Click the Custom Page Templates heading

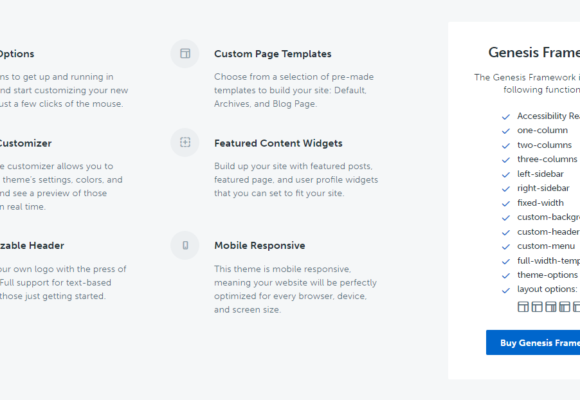tap(273, 54)
